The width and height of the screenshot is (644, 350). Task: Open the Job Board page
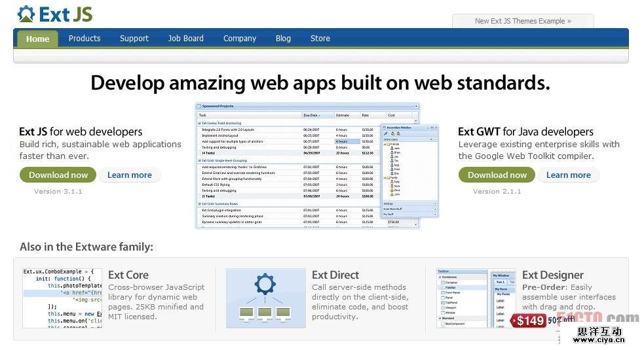click(185, 38)
